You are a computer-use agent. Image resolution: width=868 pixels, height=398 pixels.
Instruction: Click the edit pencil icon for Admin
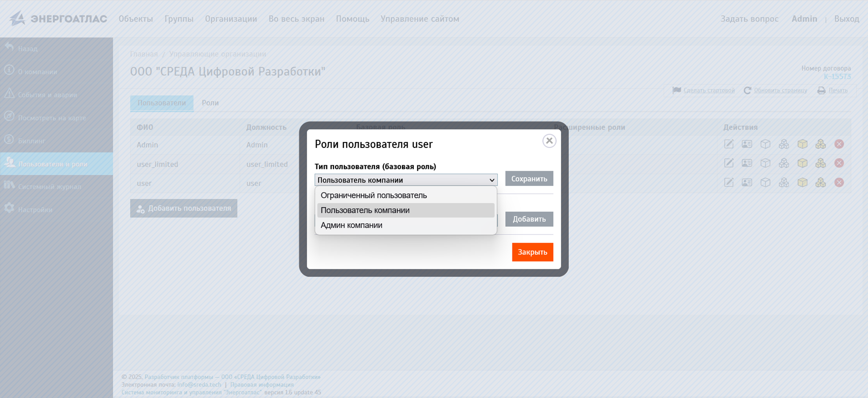pos(729,144)
